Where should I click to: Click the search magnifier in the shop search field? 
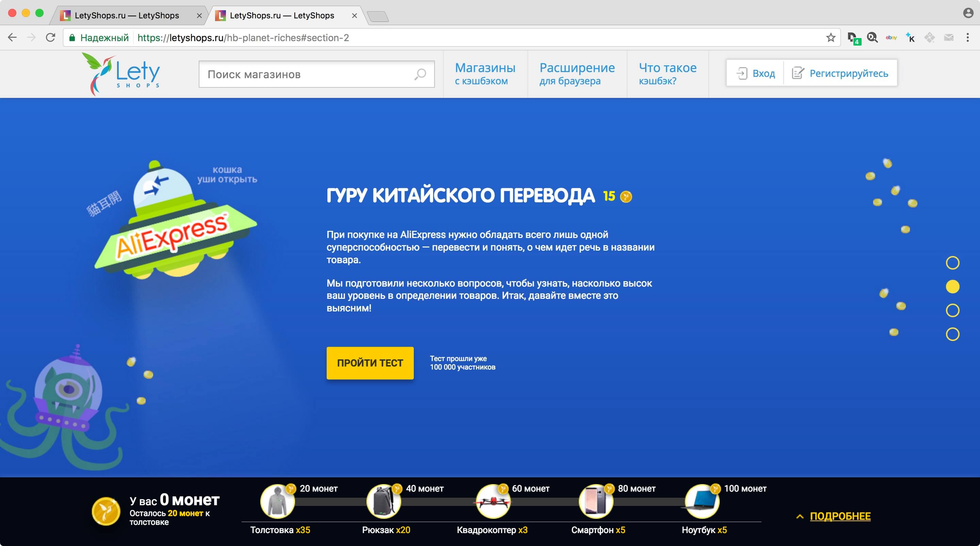pos(420,74)
